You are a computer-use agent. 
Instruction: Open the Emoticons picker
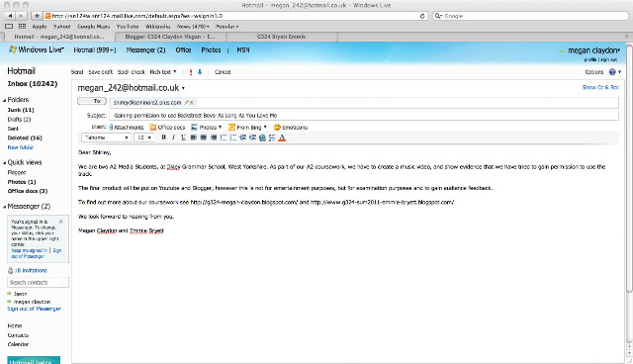(291, 128)
